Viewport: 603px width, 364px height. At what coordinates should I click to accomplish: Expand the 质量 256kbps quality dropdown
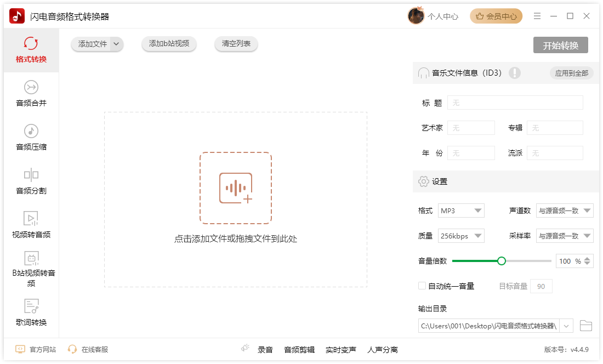[461, 235]
